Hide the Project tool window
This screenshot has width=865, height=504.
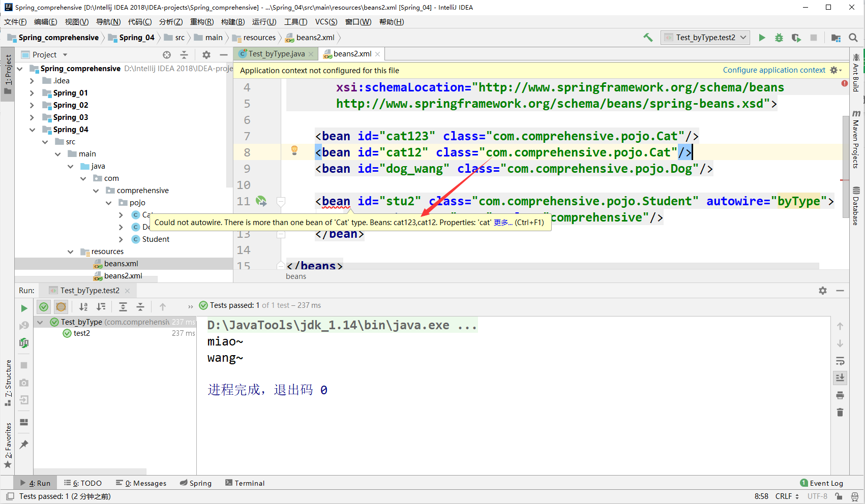click(x=223, y=55)
